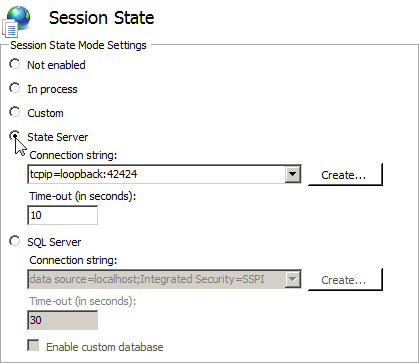This screenshot has width=419, height=363.
Task: Click the Session State page title
Action: tap(102, 18)
